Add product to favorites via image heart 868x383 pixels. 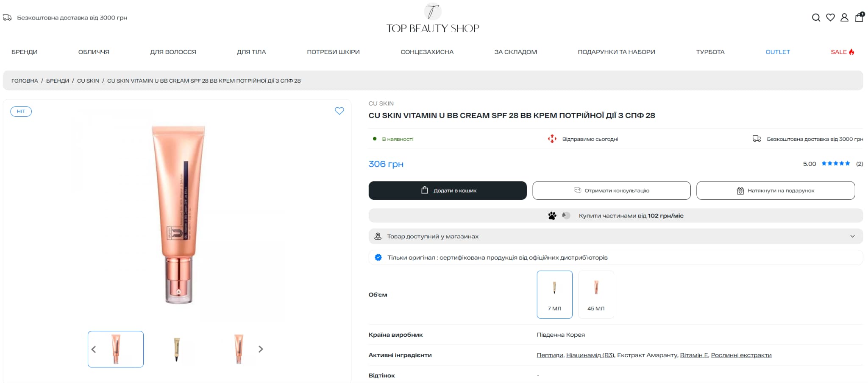[339, 111]
